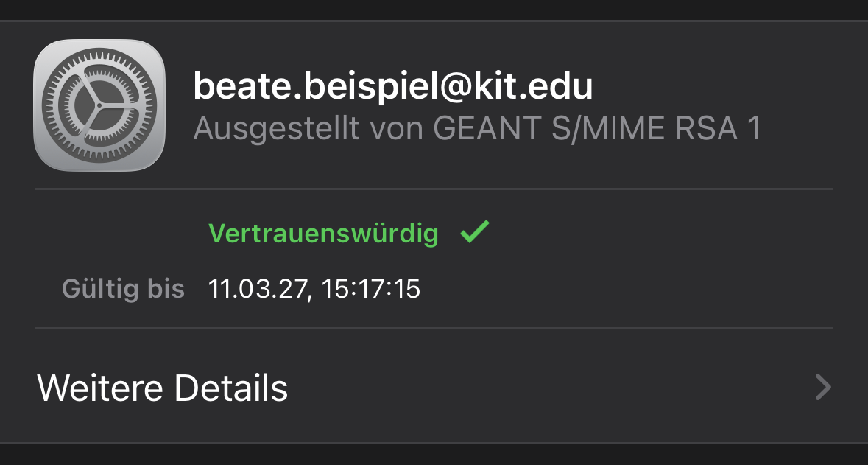Select the beate.beispiel@kit.edu certificate title
Viewport: 868px width, 465px height.
[x=392, y=88]
